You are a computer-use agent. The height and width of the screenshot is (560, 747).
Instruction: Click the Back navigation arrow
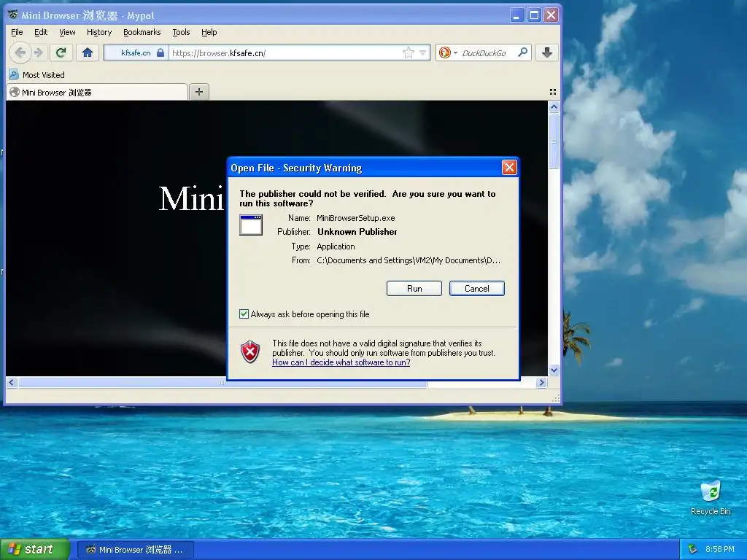click(20, 52)
